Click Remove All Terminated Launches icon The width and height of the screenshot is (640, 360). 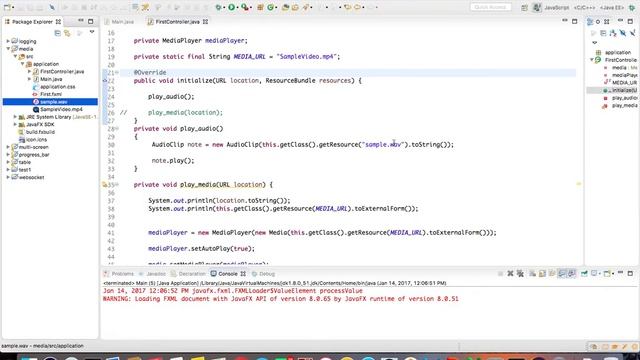520,273
